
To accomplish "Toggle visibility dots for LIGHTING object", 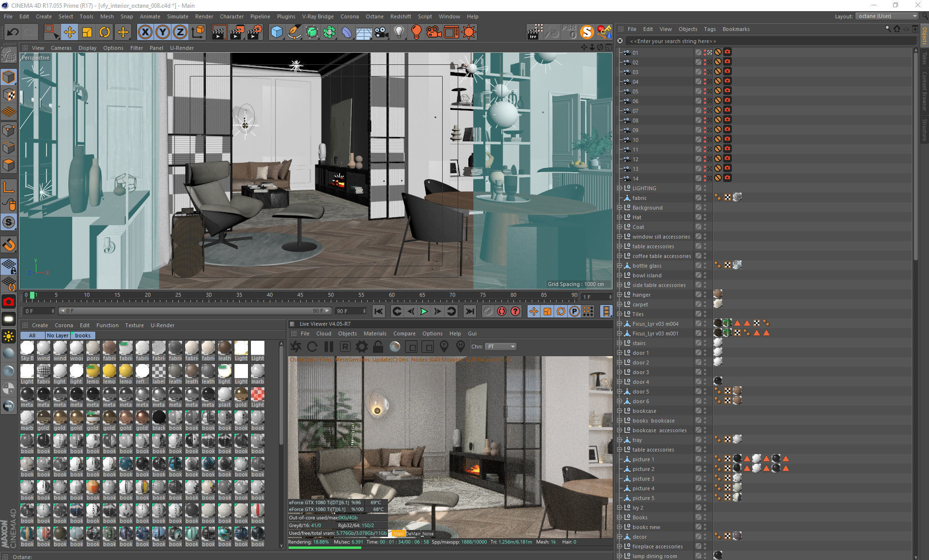I will coord(705,188).
